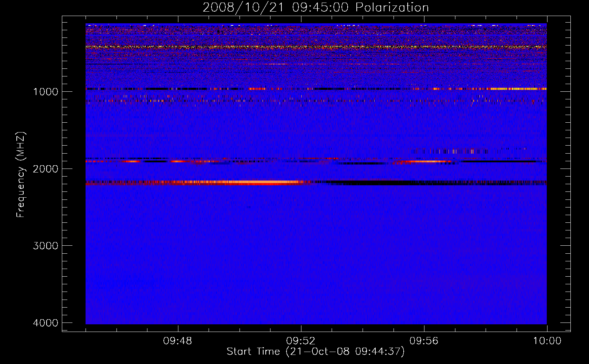Click the plot title '2008/10/21 09:45:00 Polarization'

(316, 7)
